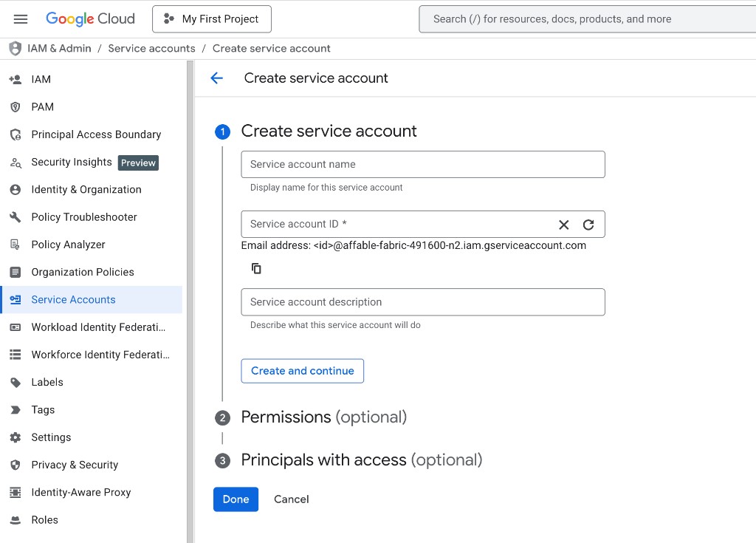756x543 pixels.
Task: Click the Labels tag icon in sidebar
Action: pos(16,382)
